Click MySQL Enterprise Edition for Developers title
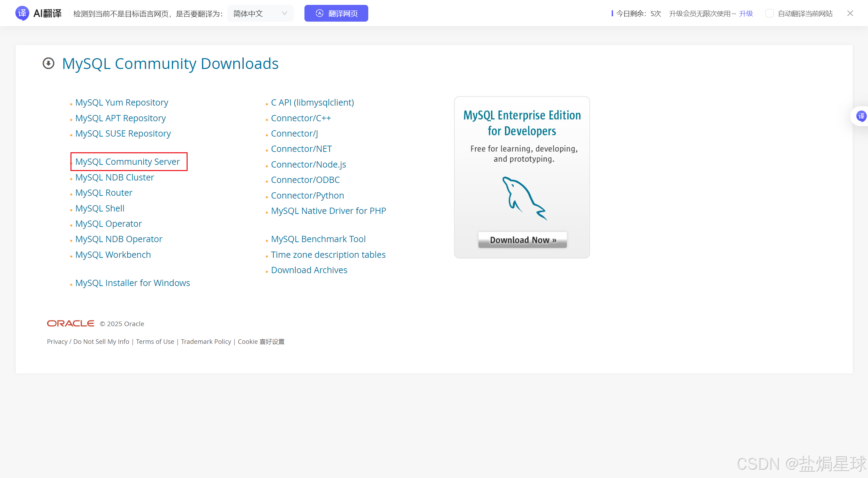The width and height of the screenshot is (868, 478). 522,123
